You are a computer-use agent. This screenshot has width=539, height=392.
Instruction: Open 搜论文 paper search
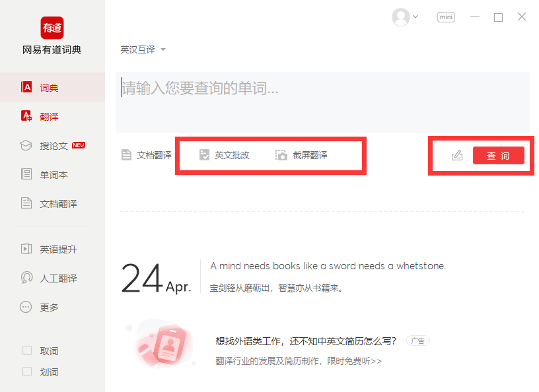[53, 145]
